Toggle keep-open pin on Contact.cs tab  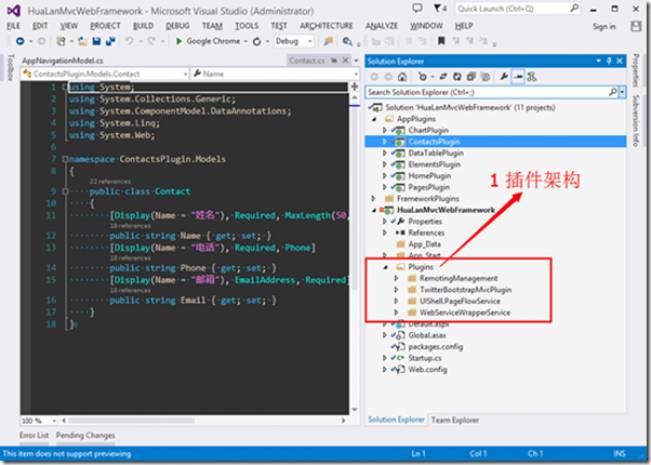coord(334,61)
